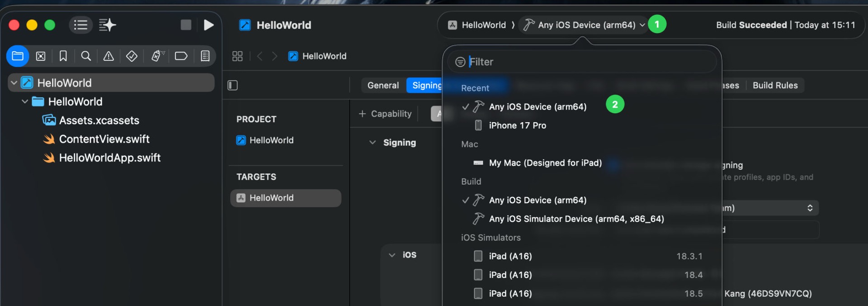Collapse the Signing section
868x306 pixels.
pyautogui.click(x=373, y=143)
